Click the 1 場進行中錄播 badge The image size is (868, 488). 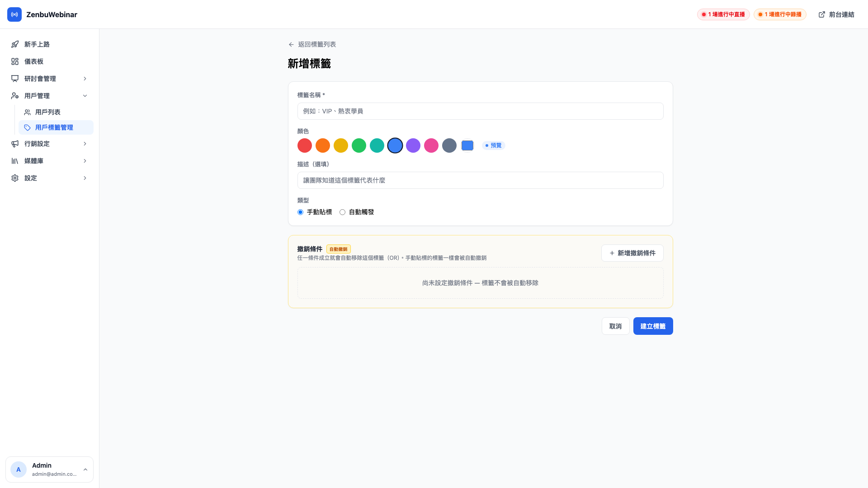pos(780,14)
